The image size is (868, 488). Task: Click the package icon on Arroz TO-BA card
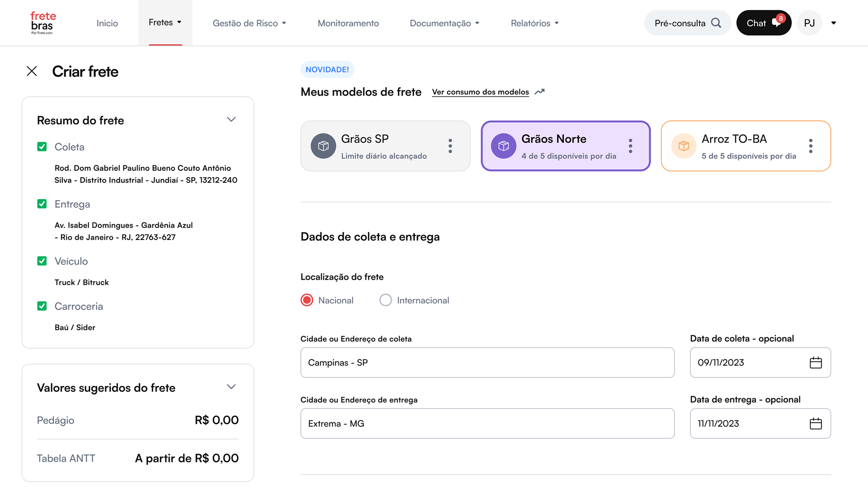pos(683,146)
